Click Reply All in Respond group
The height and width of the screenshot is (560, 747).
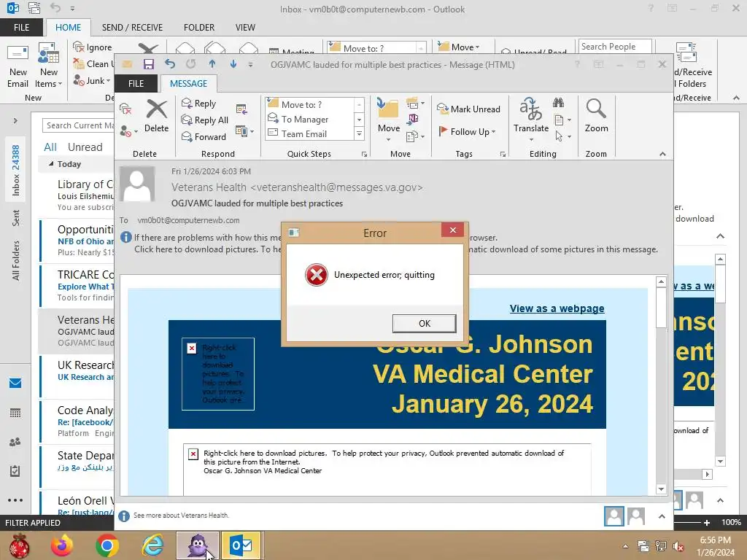[205, 120]
